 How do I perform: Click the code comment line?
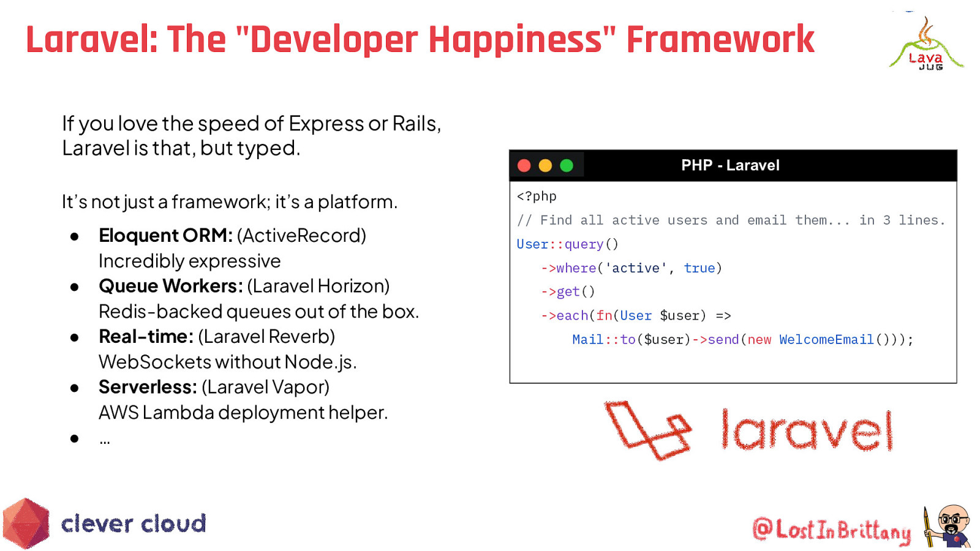coord(731,220)
